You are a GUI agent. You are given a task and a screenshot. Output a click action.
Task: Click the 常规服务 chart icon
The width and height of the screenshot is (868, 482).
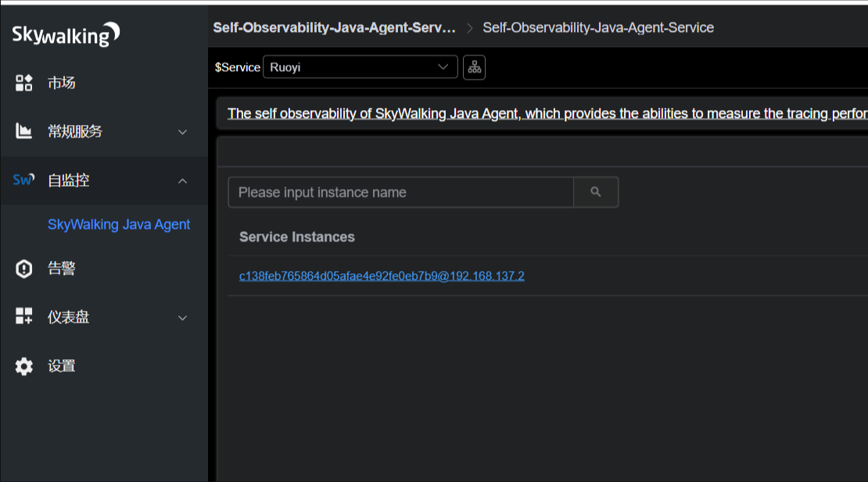pos(23,131)
